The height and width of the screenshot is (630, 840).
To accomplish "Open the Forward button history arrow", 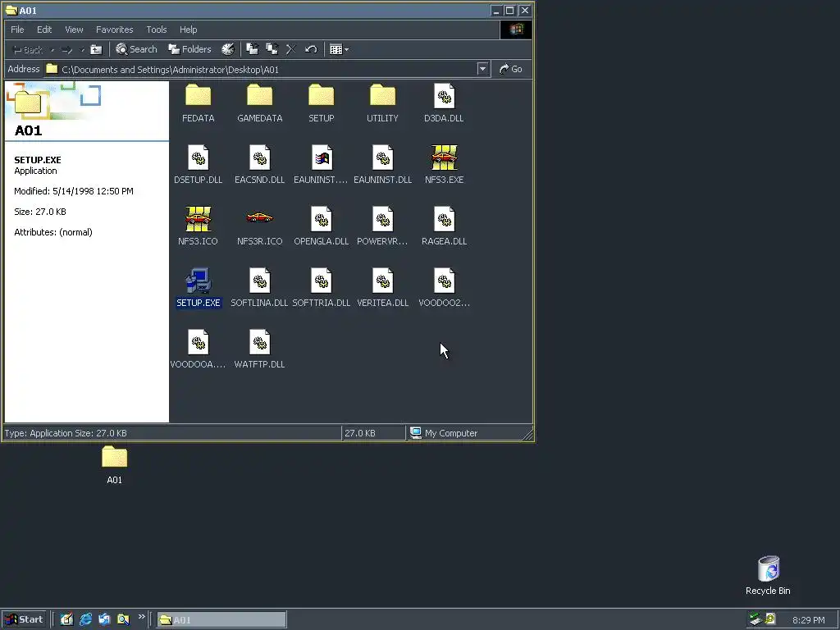I will [82, 50].
